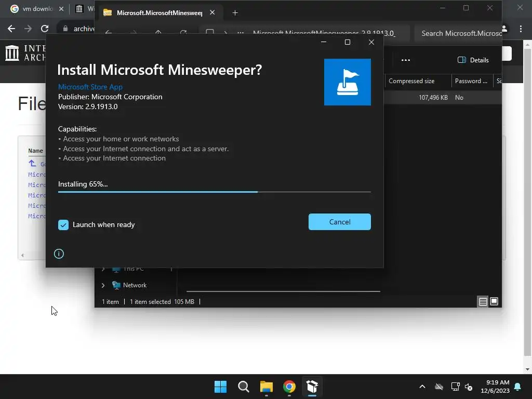Open the Chrome three-dot menu

click(521, 29)
